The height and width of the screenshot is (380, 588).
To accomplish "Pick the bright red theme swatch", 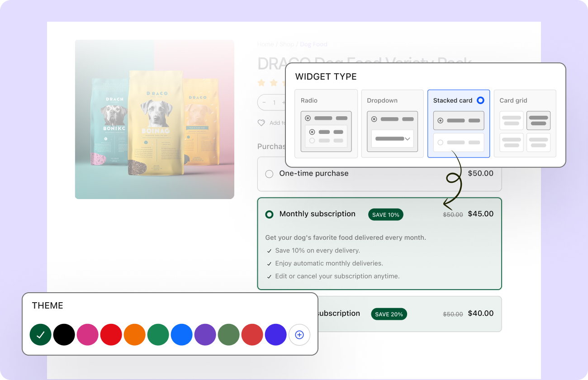I will [x=111, y=335].
